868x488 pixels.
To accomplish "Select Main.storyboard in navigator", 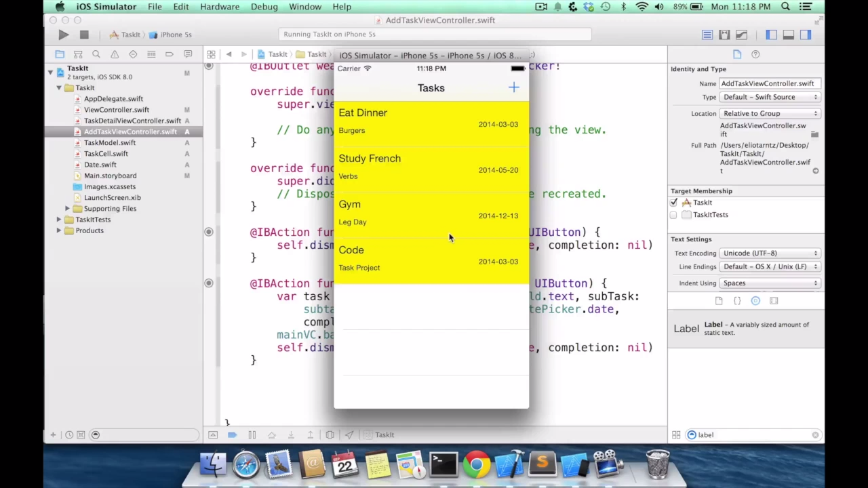I will (110, 176).
